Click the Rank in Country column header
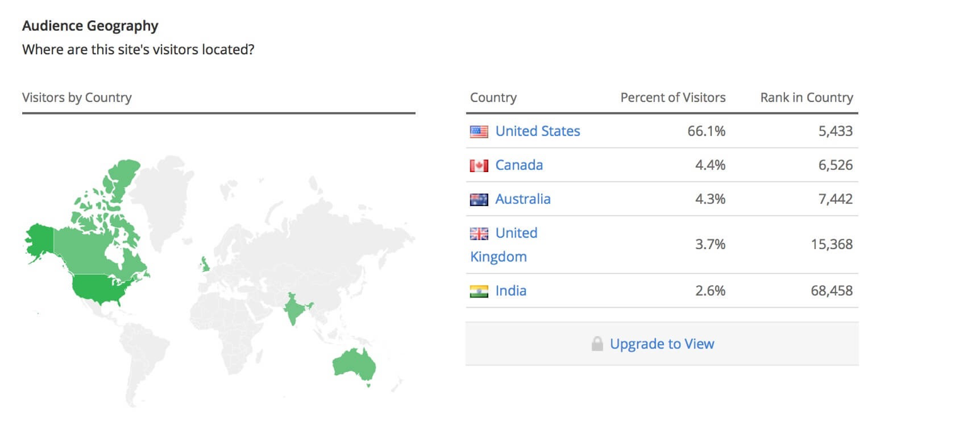The width and height of the screenshot is (980, 428). [x=807, y=98]
